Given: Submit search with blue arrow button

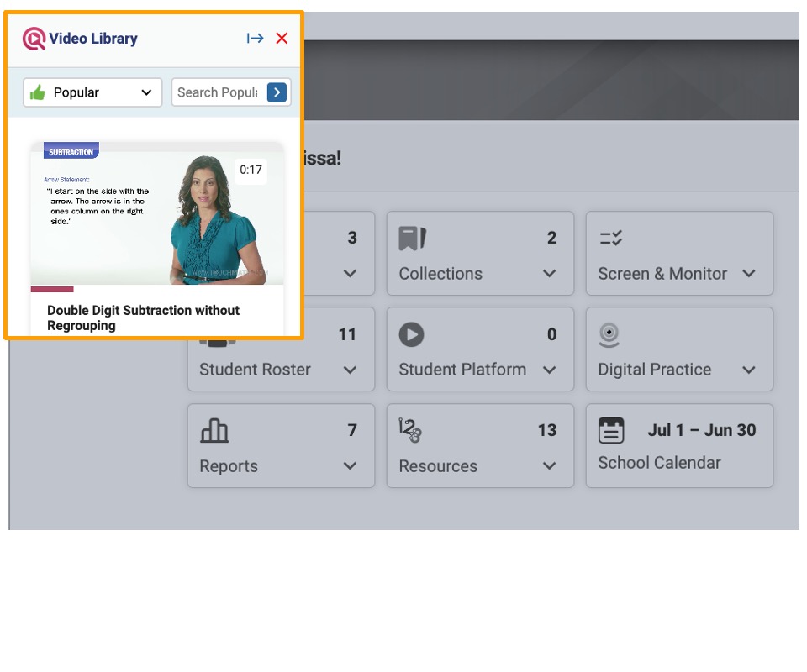Looking at the screenshot, I should point(277,92).
